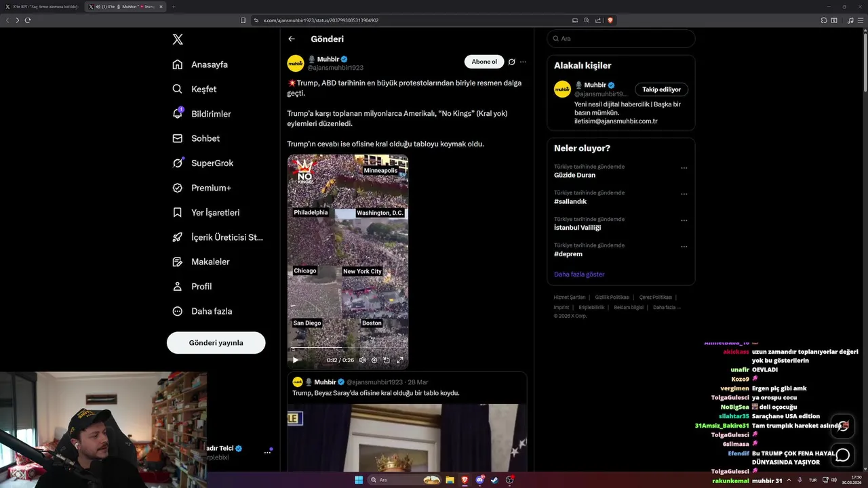Screen dimensions: 868x488
Task: Open trend Güzide Duran
Action: (x=574, y=175)
